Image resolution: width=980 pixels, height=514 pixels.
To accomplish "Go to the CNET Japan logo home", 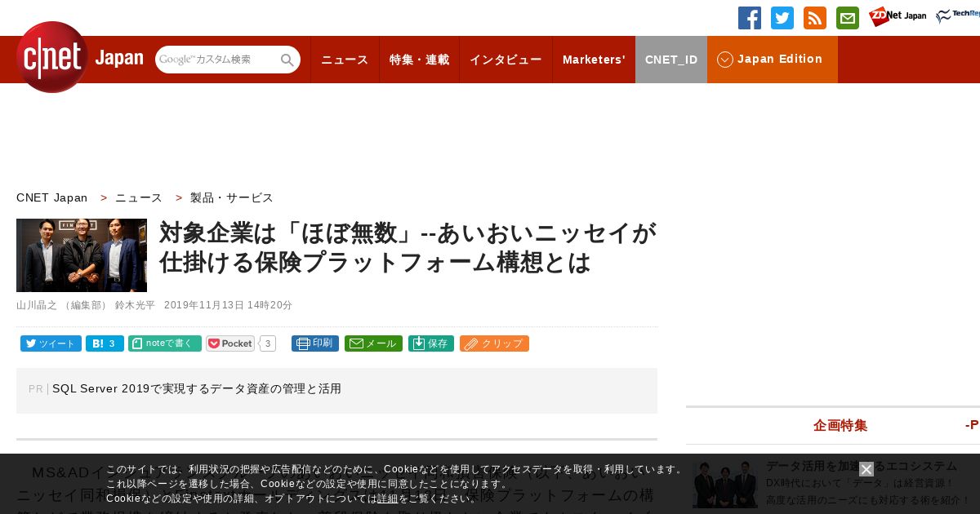I will point(79,57).
